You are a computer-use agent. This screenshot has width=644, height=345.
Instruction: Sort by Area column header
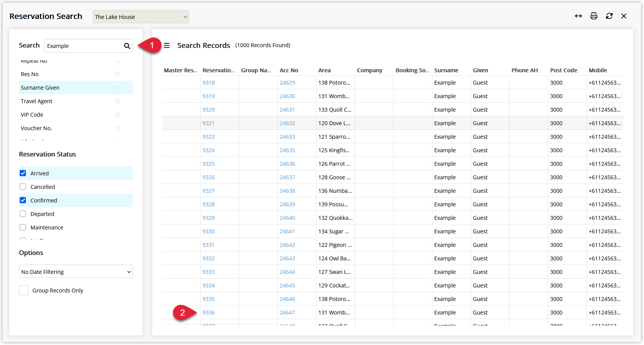point(325,70)
